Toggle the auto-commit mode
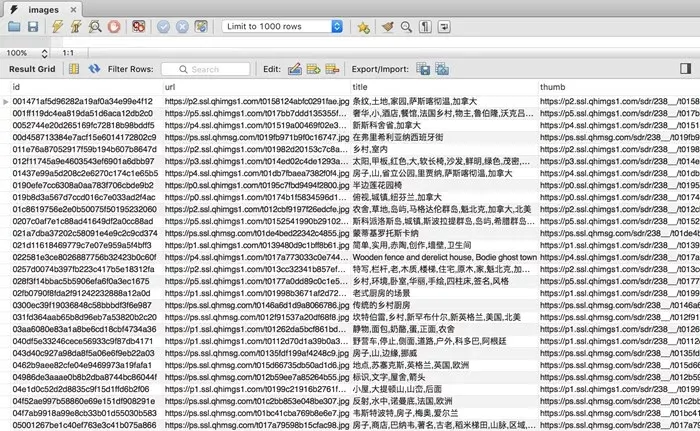The width and height of the screenshot is (700, 431). (x=201, y=27)
